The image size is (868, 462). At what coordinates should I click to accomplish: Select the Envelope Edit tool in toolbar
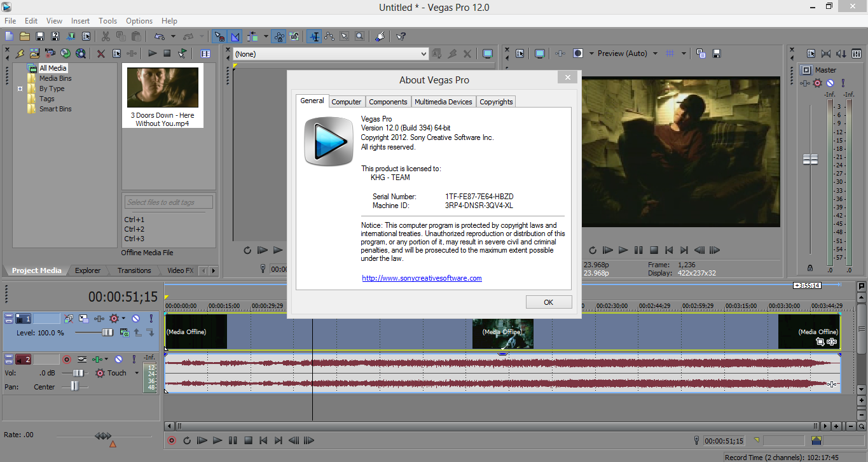pos(329,37)
